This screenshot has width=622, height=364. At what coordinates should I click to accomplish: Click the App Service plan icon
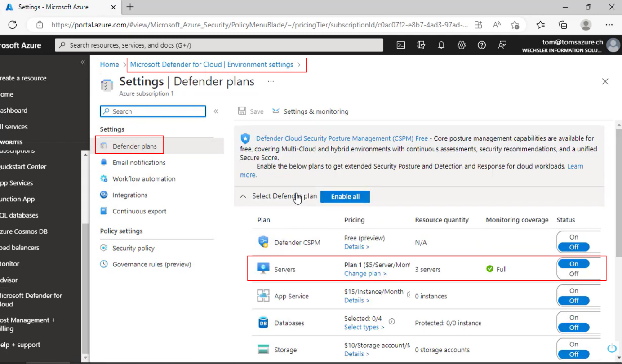[263, 296]
